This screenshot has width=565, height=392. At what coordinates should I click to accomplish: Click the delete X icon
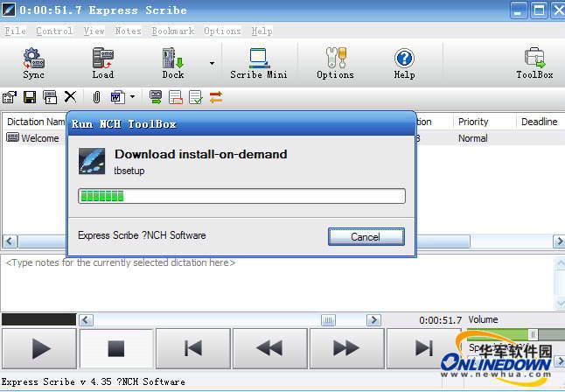coord(70,96)
